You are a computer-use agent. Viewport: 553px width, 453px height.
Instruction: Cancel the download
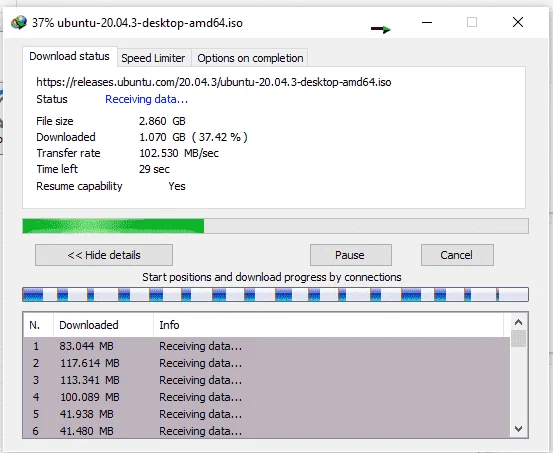pos(457,255)
